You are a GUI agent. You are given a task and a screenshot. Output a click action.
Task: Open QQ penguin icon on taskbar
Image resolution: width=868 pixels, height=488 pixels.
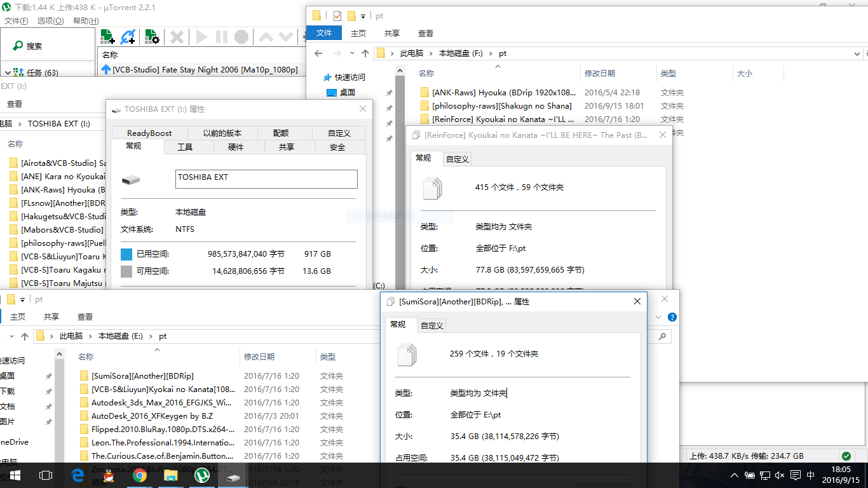[x=109, y=475]
